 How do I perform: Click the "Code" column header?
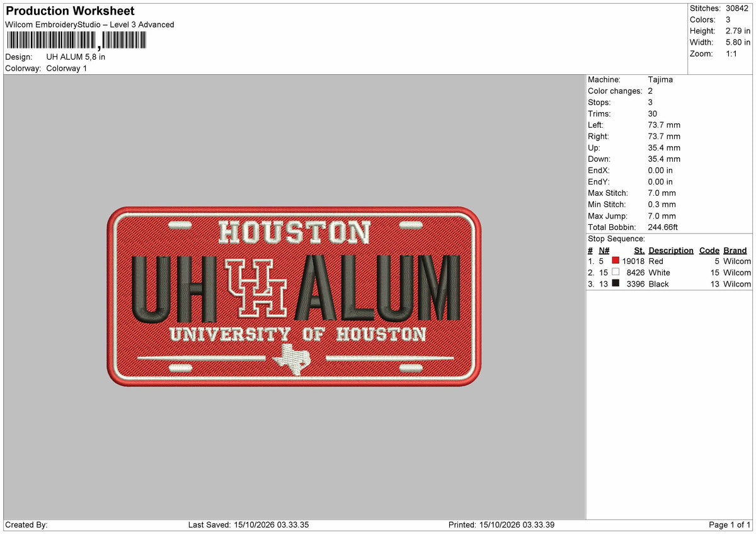coord(709,250)
